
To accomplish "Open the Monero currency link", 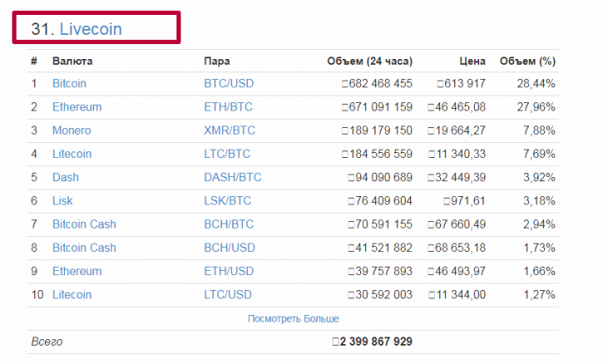I will click(72, 130).
